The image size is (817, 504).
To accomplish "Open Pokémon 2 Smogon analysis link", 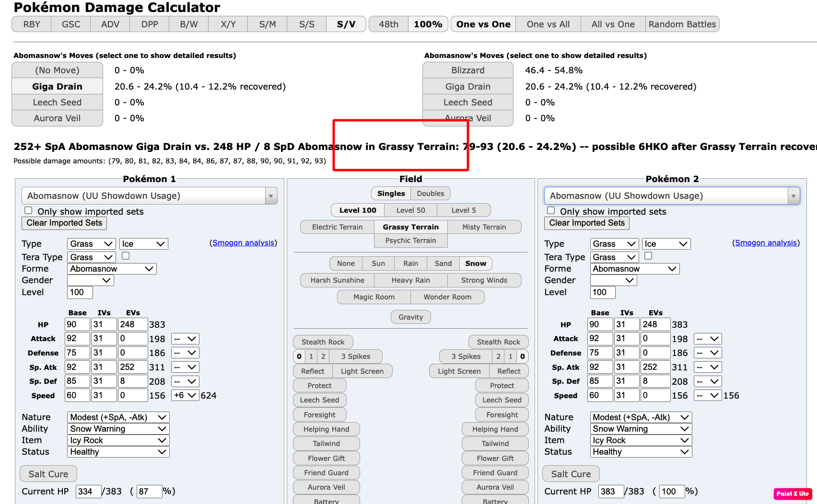I will tap(766, 243).
